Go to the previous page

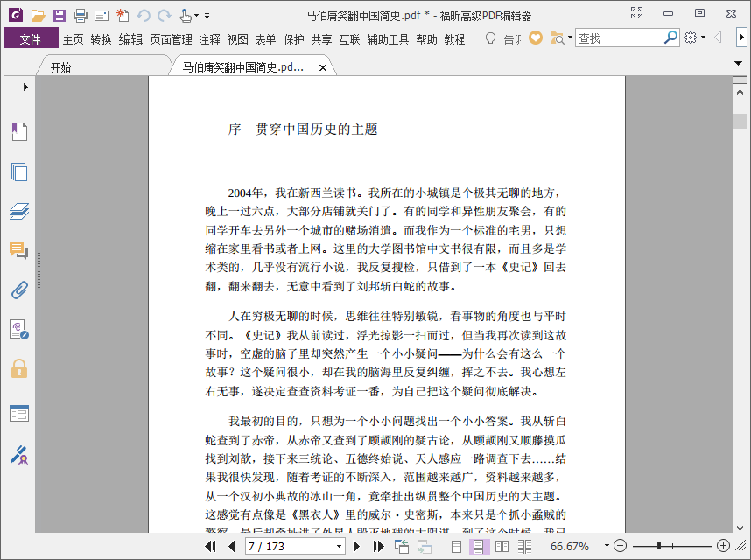coord(232,546)
